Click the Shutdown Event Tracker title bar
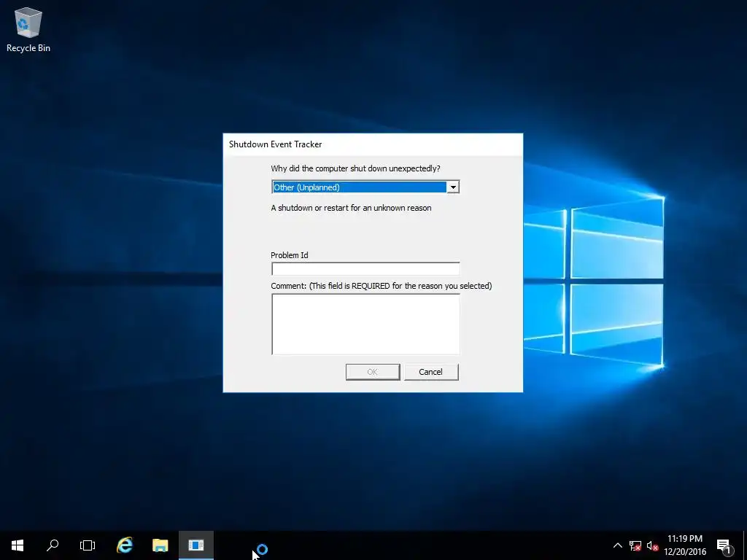Image resolution: width=747 pixels, height=560 pixels. pyautogui.click(x=373, y=144)
